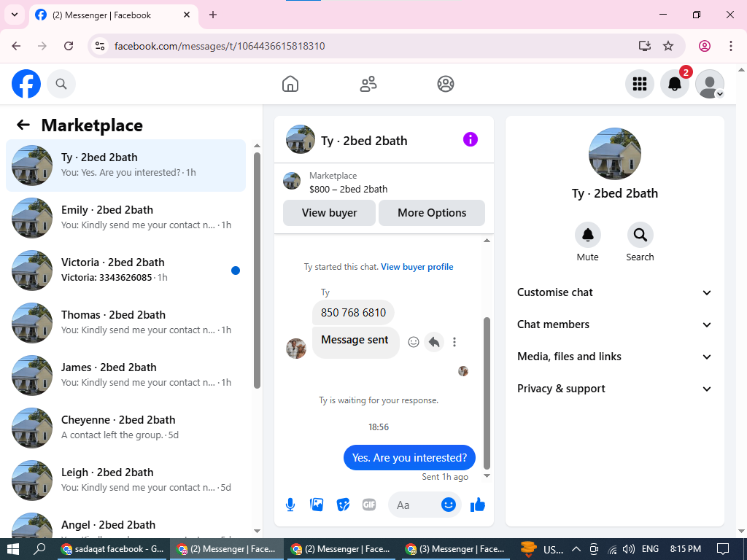Image resolution: width=747 pixels, height=560 pixels.
Task: Go back in browser history
Action: 16,46
